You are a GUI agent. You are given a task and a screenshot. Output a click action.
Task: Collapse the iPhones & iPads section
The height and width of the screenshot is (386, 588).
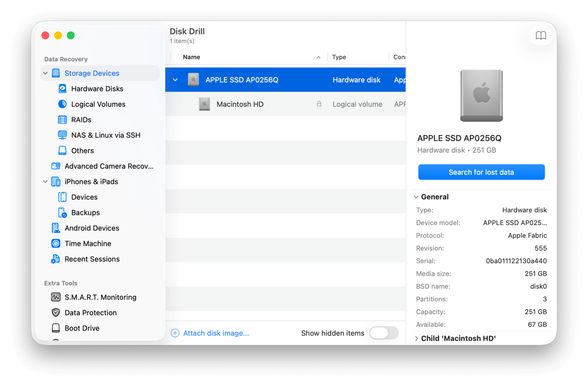(x=45, y=181)
